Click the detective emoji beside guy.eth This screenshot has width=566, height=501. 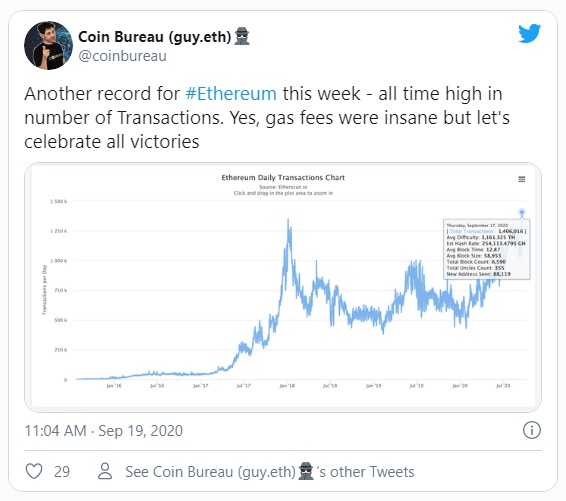point(242,36)
